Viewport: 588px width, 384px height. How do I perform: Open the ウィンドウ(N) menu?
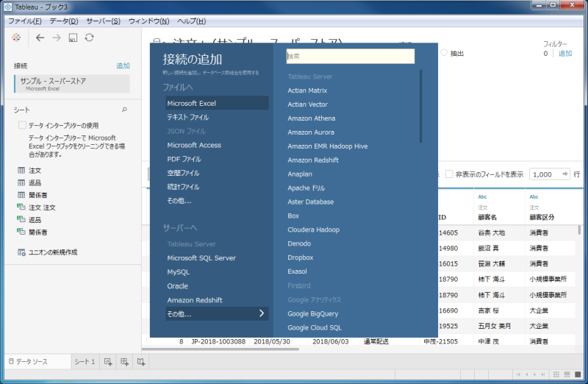point(149,21)
